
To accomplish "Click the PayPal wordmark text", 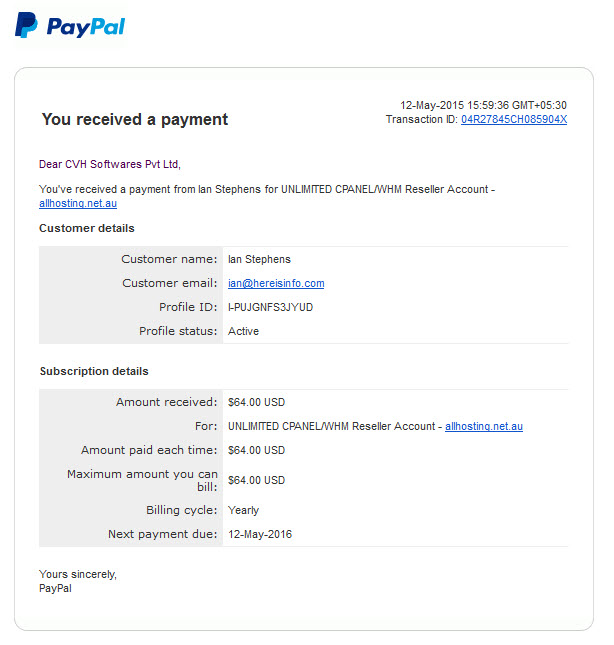I will [86, 27].
